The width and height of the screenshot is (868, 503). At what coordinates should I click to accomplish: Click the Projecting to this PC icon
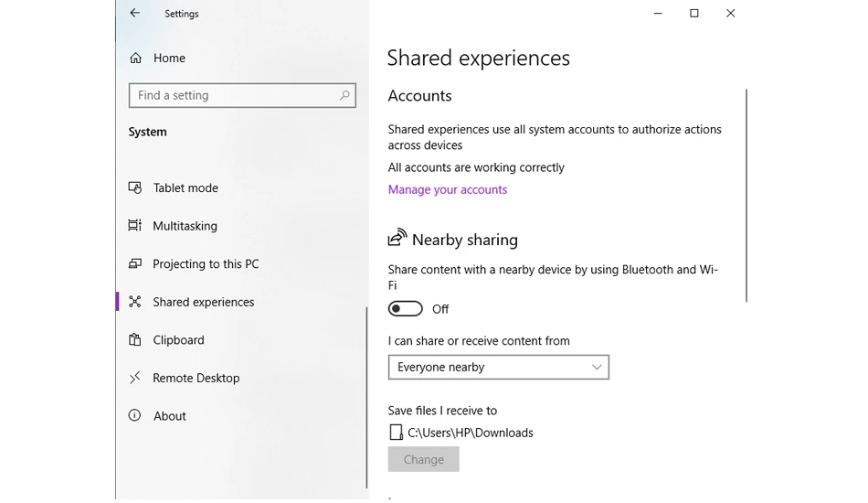(135, 263)
